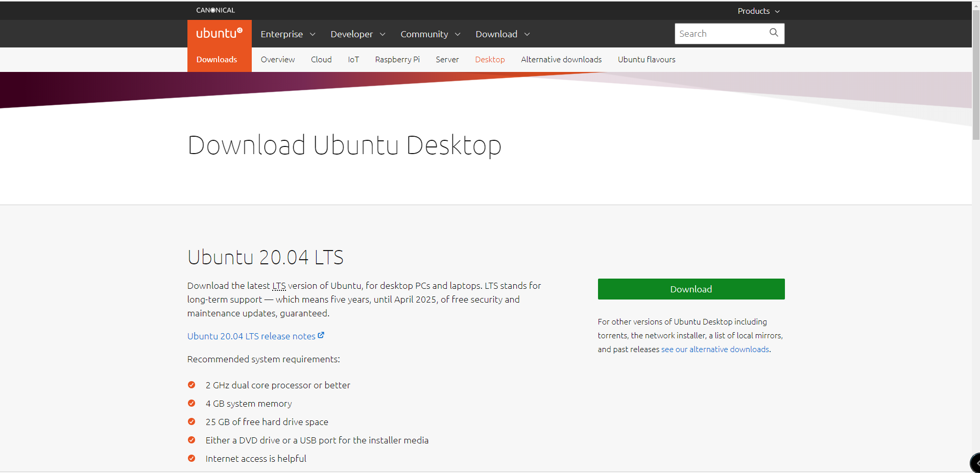Image resolution: width=980 pixels, height=473 pixels.
Task: Open Ubuntu 20.04 LTS release notes
Action: (x=251, y=336)
